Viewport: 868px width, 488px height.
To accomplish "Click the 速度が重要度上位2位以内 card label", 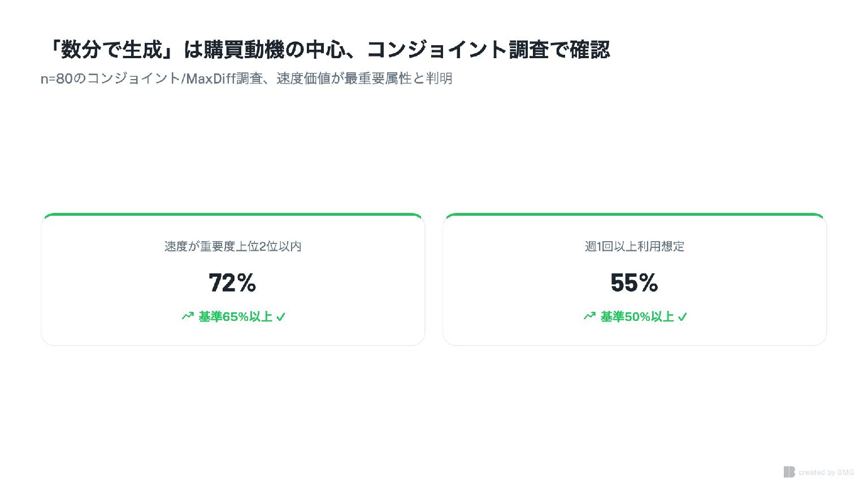I will [233, 246].
